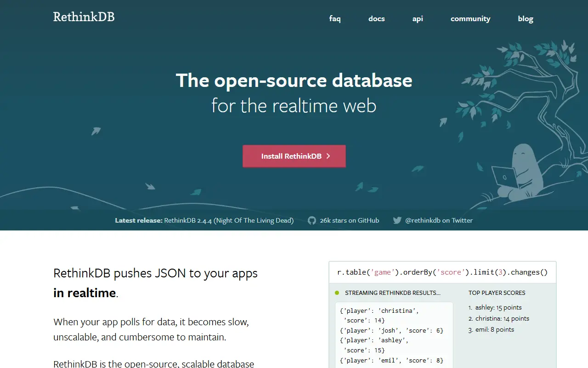
Task: Click the {'player': 'ashley', result line
Action: pos(373,340)
